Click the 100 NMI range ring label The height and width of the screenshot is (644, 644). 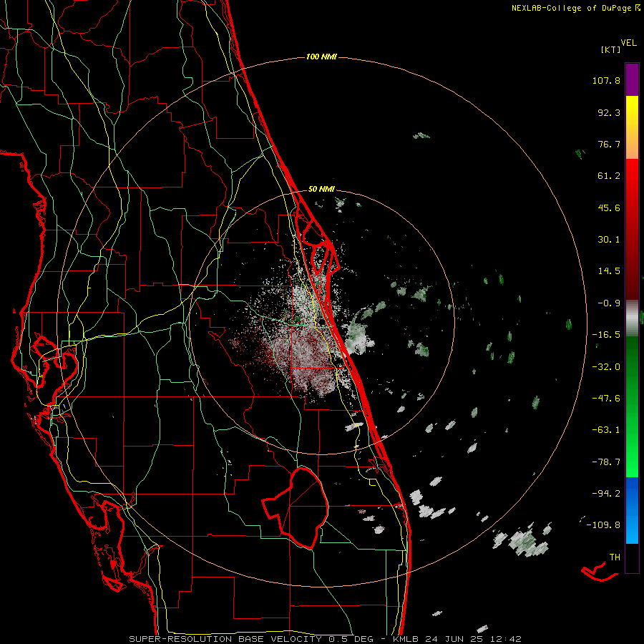click(321, 57)
